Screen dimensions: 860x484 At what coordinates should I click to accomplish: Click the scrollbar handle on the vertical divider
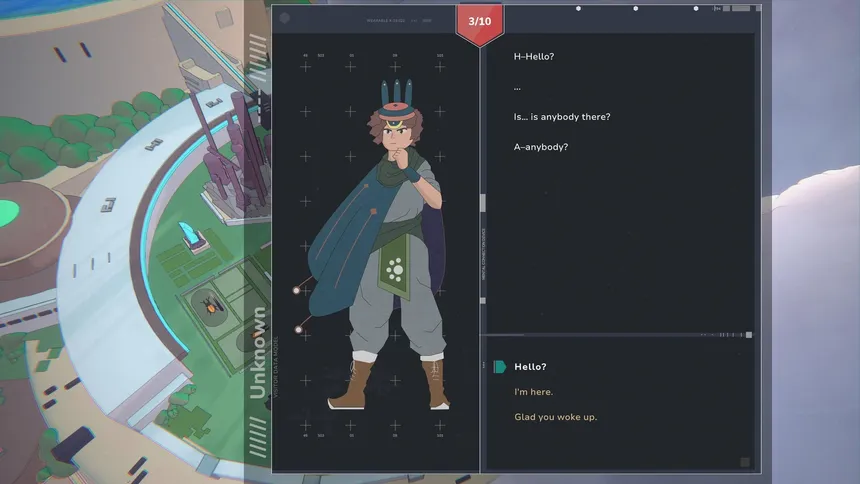coord(483,202)
